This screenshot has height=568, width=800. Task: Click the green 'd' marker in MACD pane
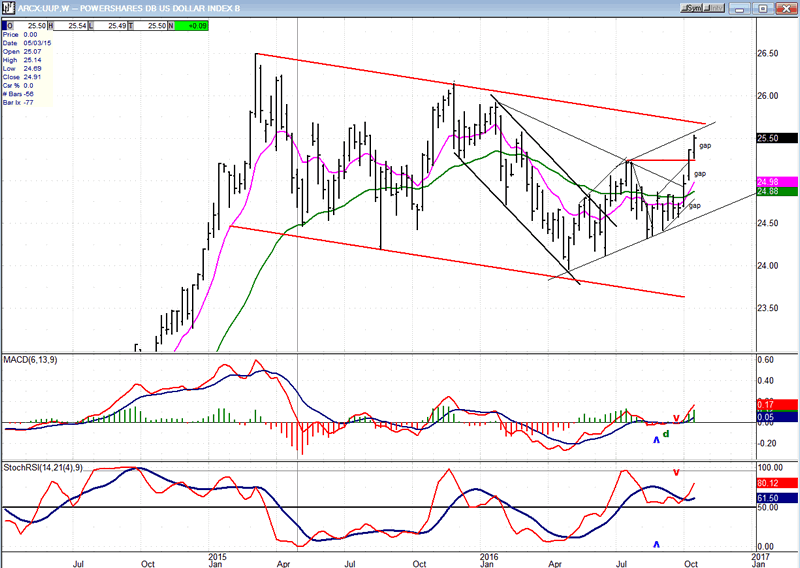[x=666, y=433]
